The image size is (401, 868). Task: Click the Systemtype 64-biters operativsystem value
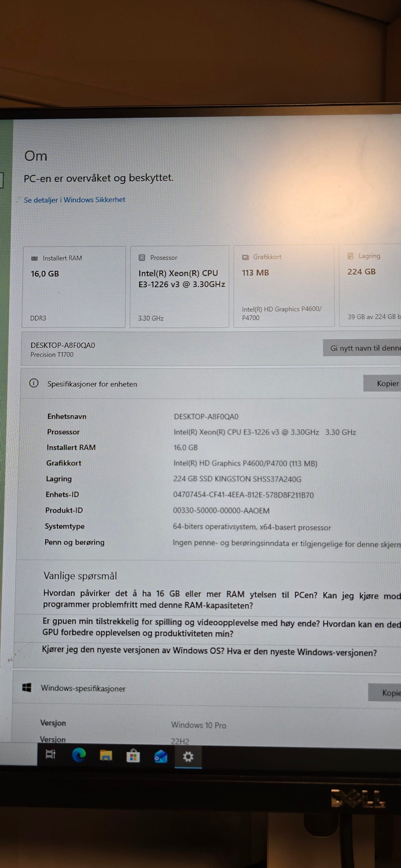click(252, 527)
